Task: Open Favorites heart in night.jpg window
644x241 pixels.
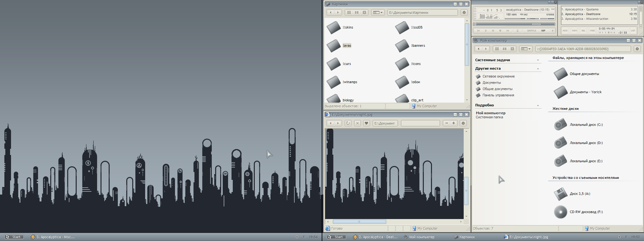Action: [x=366, y=123]
